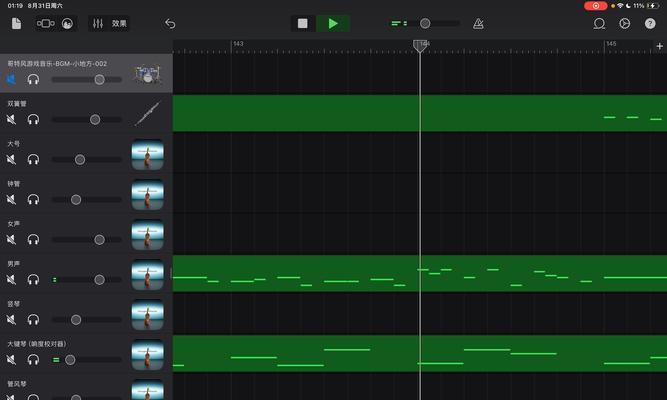The width and height of the screenshot is (667, 400).
Task: Tap the 效果 FX button
Action: tap(119, 23)
